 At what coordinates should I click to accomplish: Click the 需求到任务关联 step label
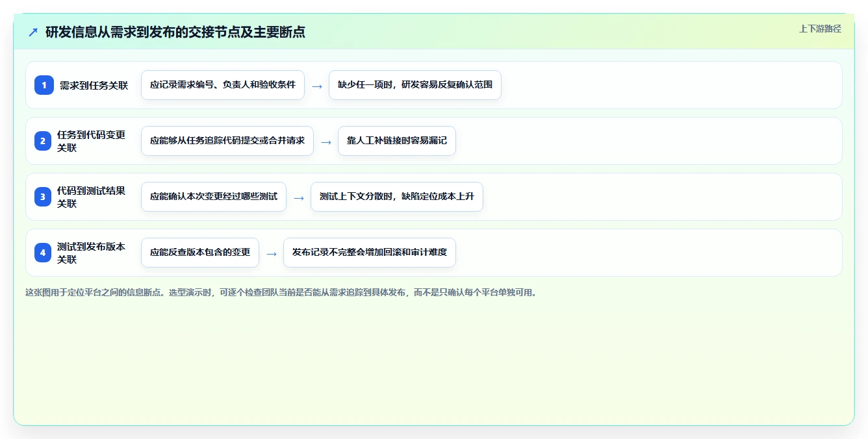point(94,85)
